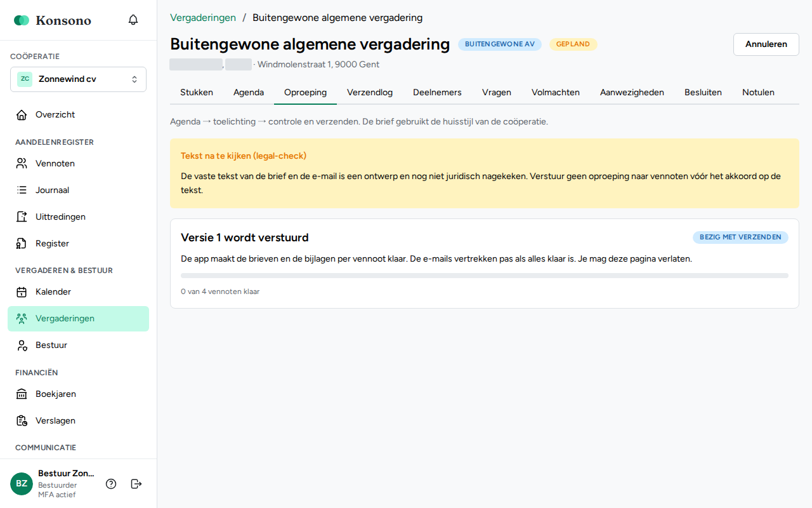Click the BZ user avatar
Image resolution: width=812 pixels, height=508 pixels.
click(22, 484)
